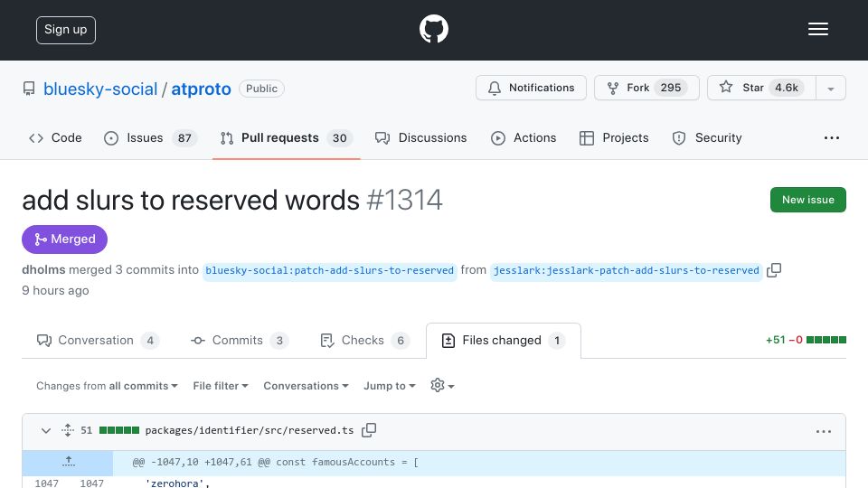The image size is (868, 488).
Task: Click the Notifications bell button
Action: click(531, 88)
